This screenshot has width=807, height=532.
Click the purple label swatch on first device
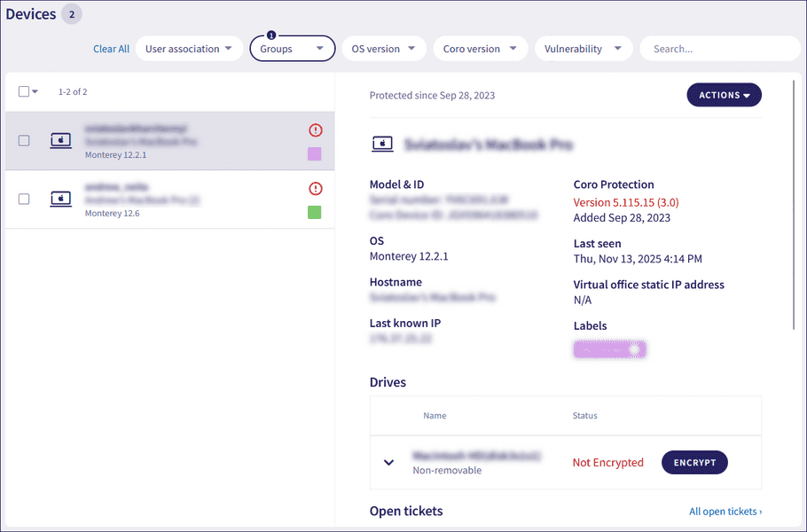tap(315, 154)
